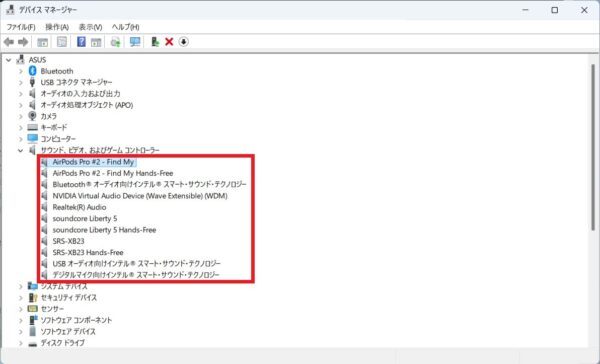
Task: Expand the キーボード category
Action: (21, 127)
